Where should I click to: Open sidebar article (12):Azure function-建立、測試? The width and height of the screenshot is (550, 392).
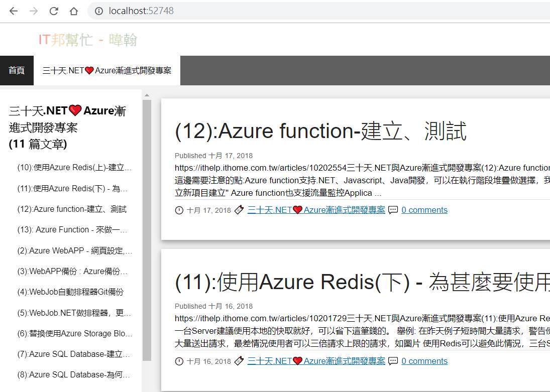[x=72, y=209]
